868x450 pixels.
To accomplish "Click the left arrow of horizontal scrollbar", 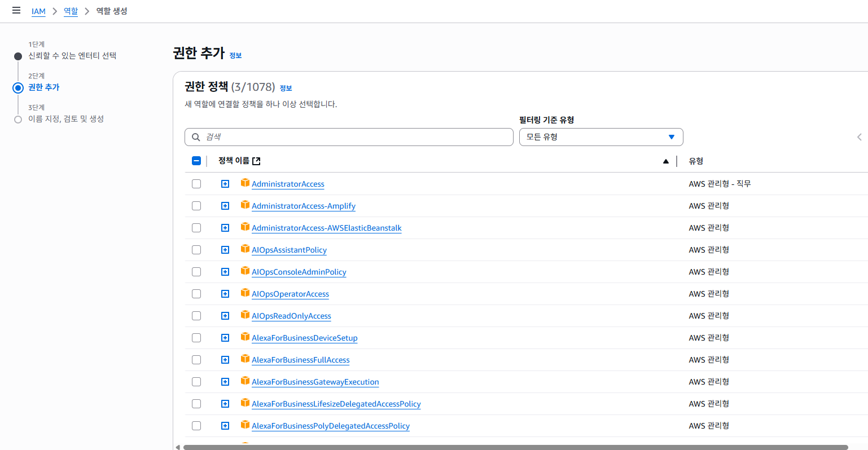I will click(x=178, y=447).
